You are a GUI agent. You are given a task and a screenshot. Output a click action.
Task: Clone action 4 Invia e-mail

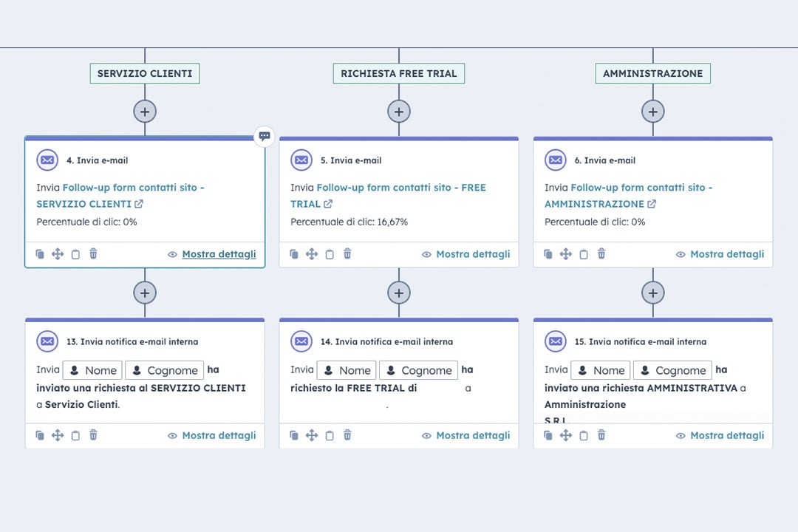[x=40, y=254]
